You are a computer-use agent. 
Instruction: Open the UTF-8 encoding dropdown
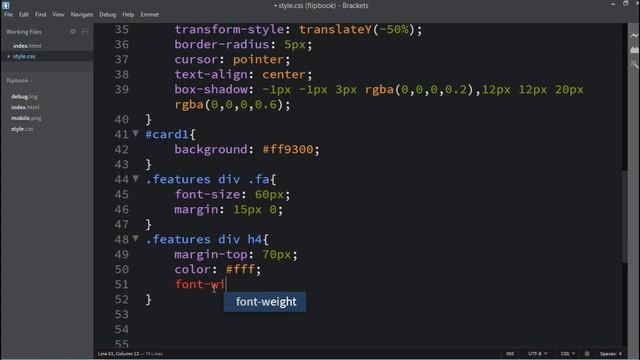(537, 353)
